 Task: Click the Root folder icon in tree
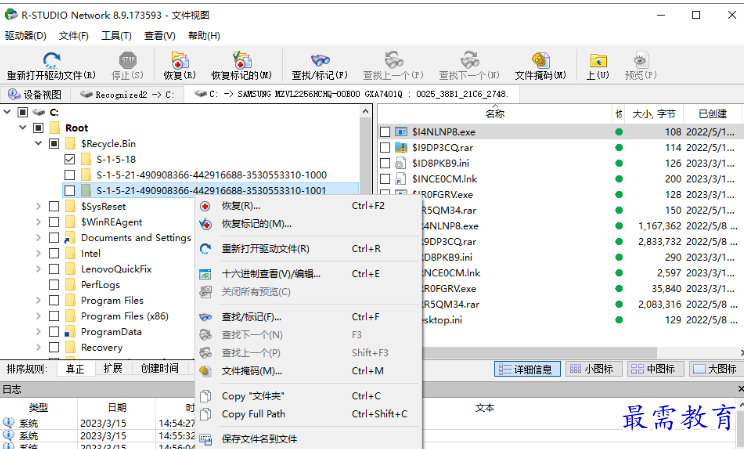55,128
